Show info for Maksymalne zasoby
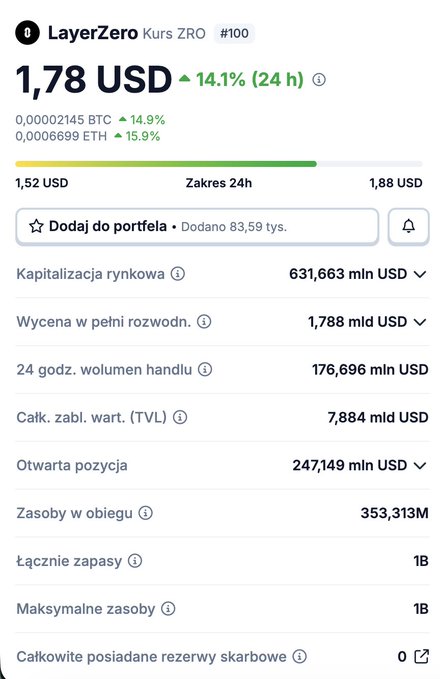The image size is (440, 679). (168, 608)
